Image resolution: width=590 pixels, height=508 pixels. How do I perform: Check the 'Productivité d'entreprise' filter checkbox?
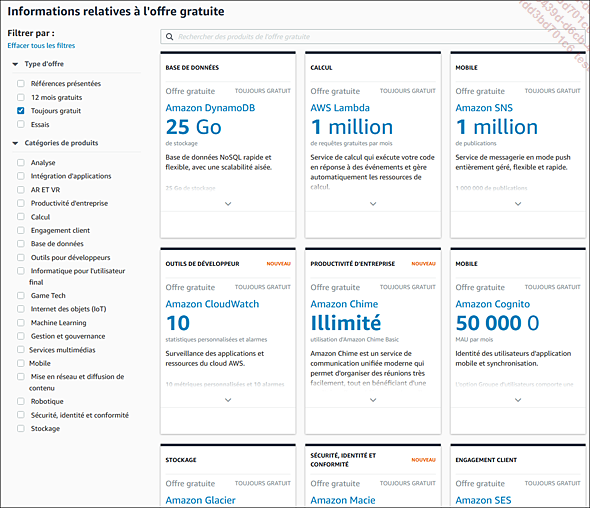click(21, 203)
